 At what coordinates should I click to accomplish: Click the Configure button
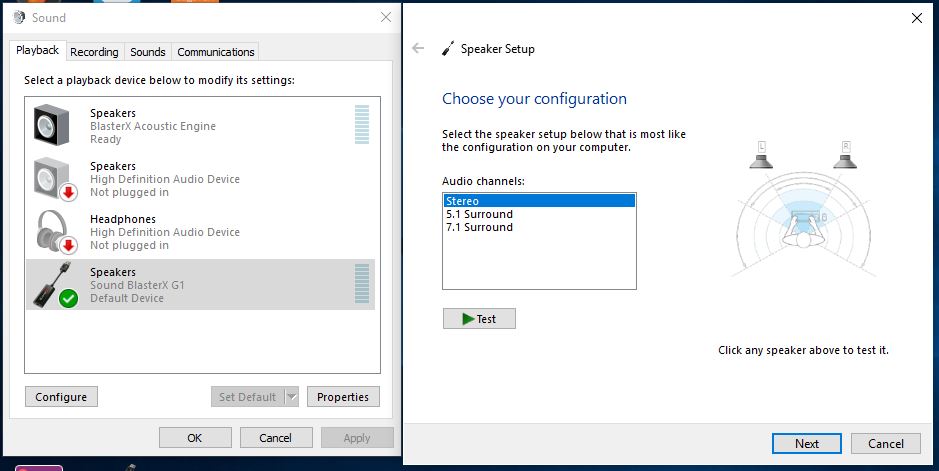point(61,397)
